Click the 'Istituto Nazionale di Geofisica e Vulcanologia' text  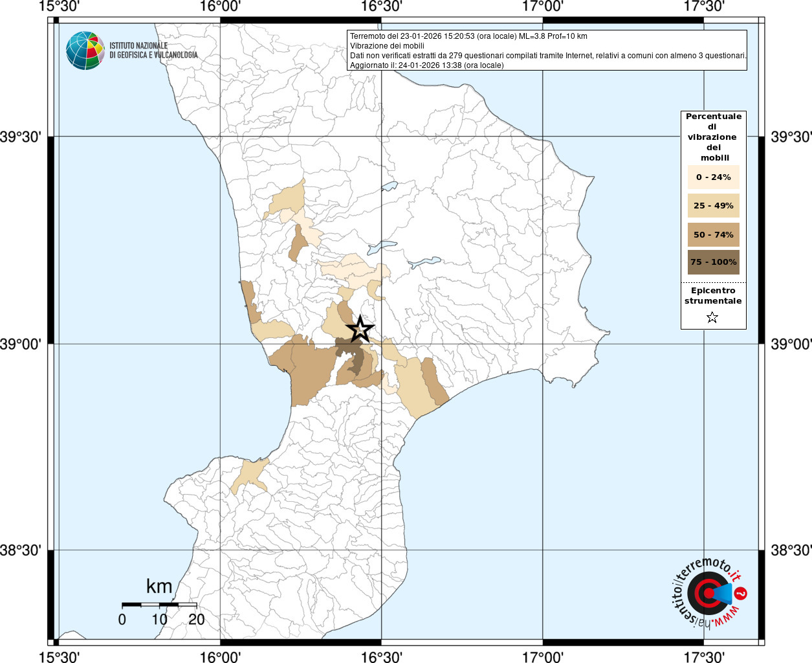pos(153,51)
